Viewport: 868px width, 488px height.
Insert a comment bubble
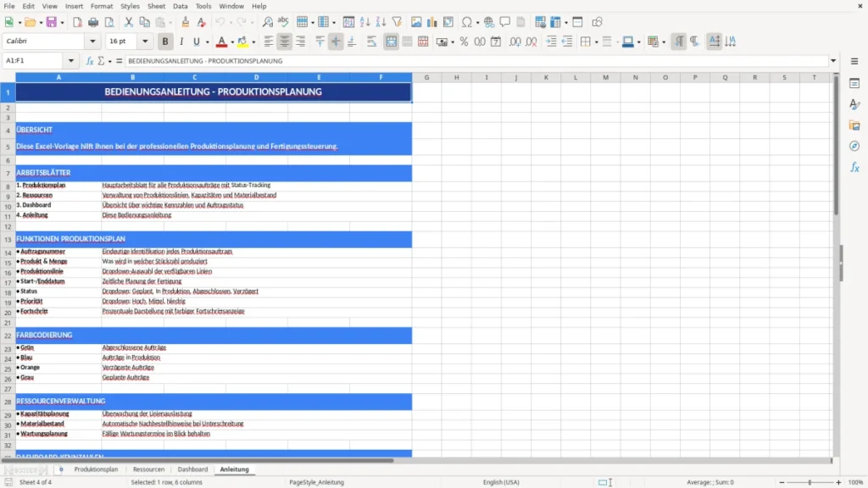[505, 22]
